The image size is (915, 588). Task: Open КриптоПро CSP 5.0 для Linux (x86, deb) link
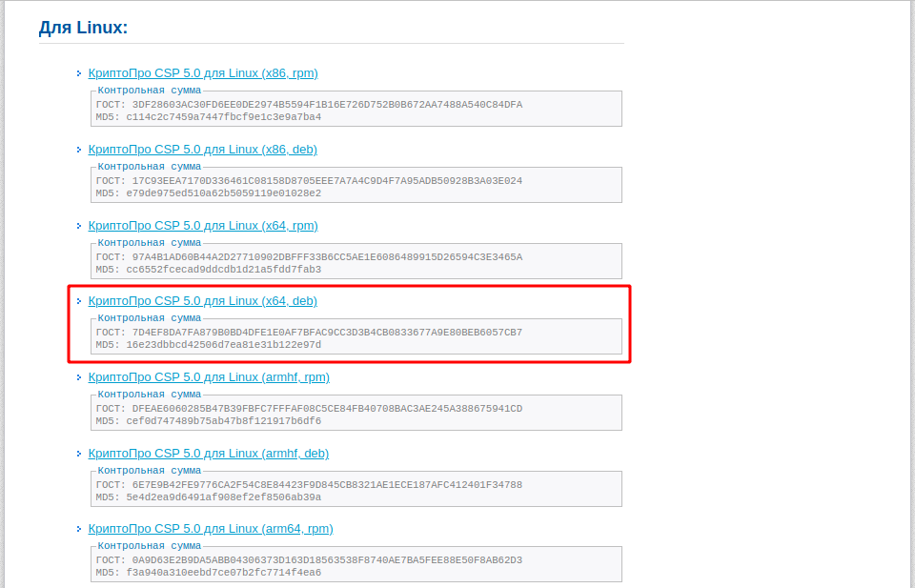coord(202,150)
